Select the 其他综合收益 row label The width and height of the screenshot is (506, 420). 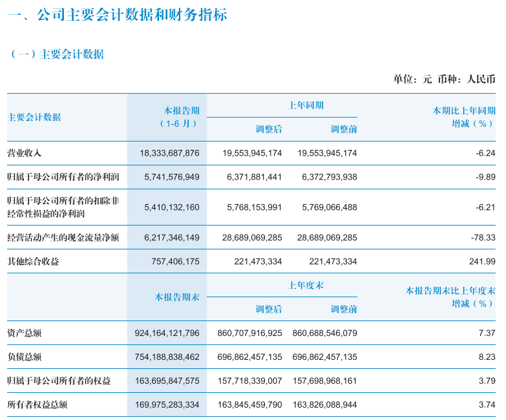click(33, 262)
